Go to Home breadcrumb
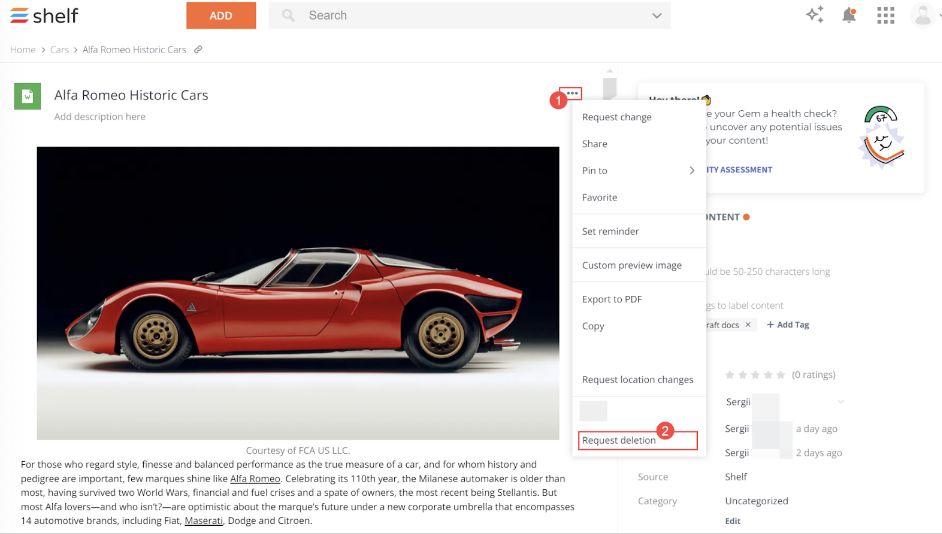The width and height of the screenshot is (942, 534). (x=23, y=50)
